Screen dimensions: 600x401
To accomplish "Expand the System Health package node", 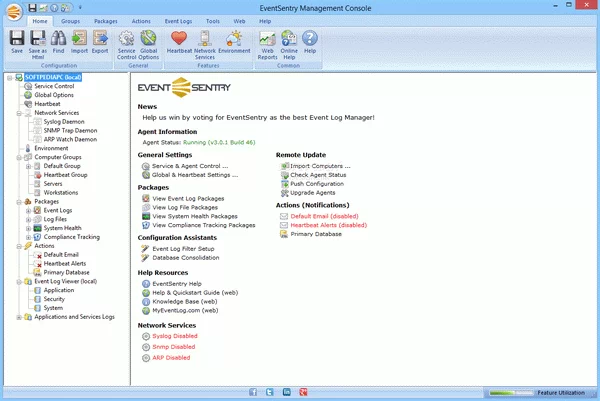I will pos(28,228).
